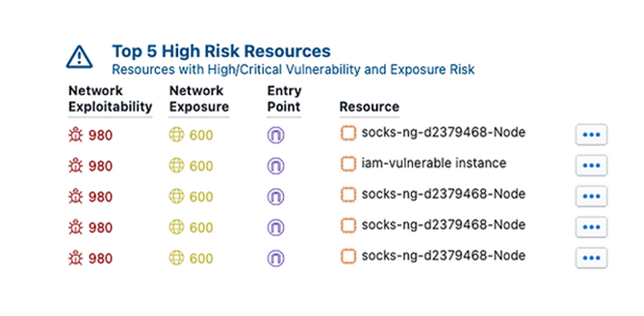Open the first socks-ng-d2379468-Node resource

[x=444, y=133]
